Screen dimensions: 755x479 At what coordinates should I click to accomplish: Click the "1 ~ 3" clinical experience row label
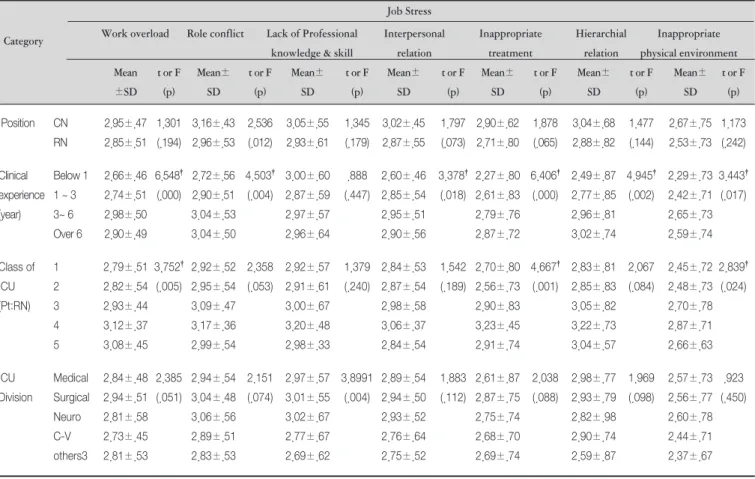pos(65,195)
